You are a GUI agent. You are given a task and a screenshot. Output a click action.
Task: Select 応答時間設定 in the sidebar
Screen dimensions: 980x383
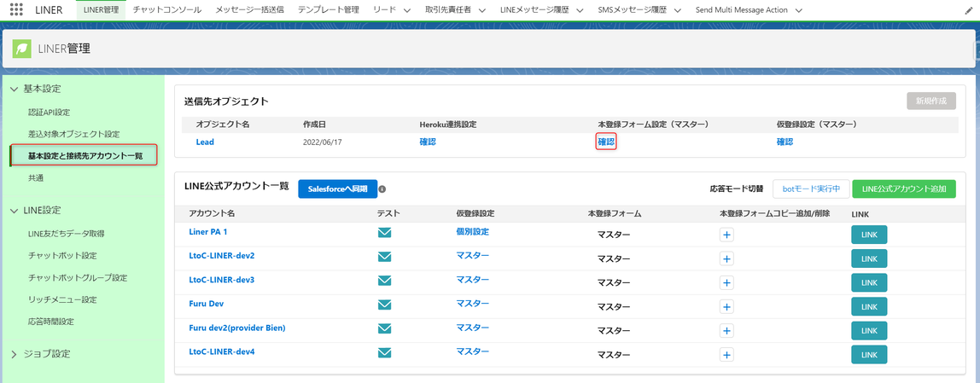[x=51, y=322]
